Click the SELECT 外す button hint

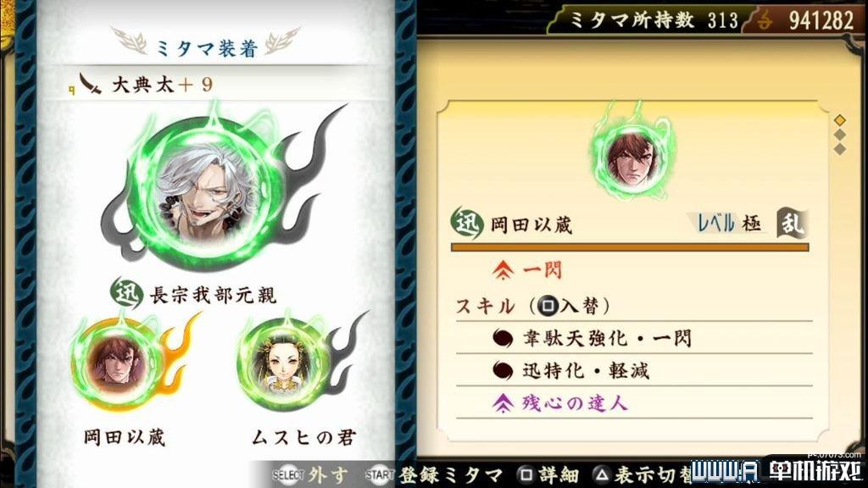pyautogui.click(x=310, y=474)
